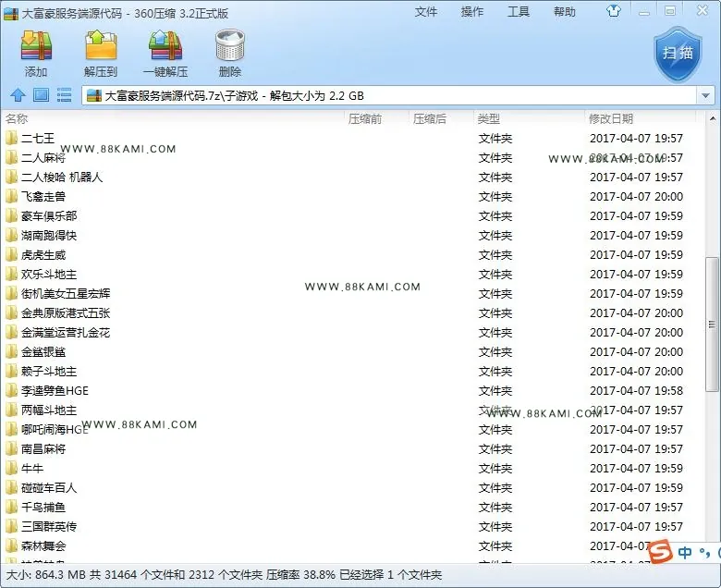Click the archive path address field
721x588 pixels.
tap(389, 95)
